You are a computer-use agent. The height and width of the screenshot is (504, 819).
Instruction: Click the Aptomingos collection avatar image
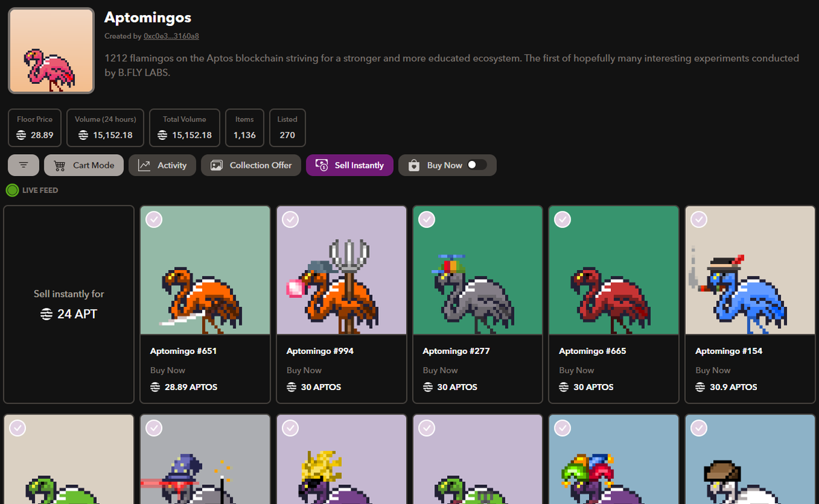51,50
